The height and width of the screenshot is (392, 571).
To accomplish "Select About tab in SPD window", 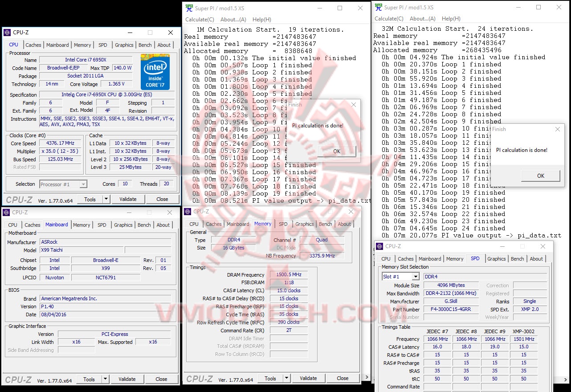I will tap(536, 259).
